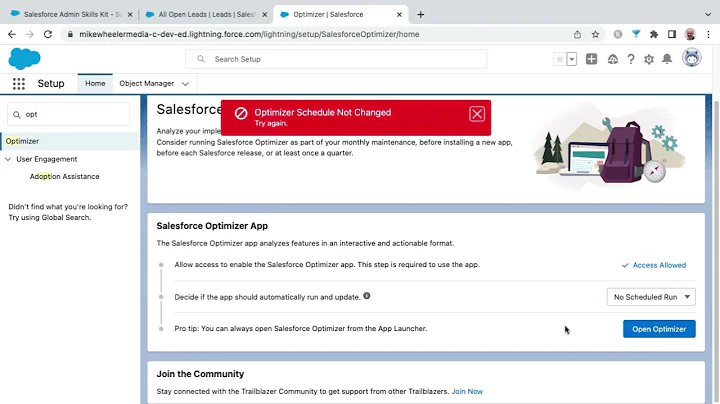Open Adoption Assistance in the sidebar
The width and height of the screenshot is (720, 404).
tap(64, 177)
